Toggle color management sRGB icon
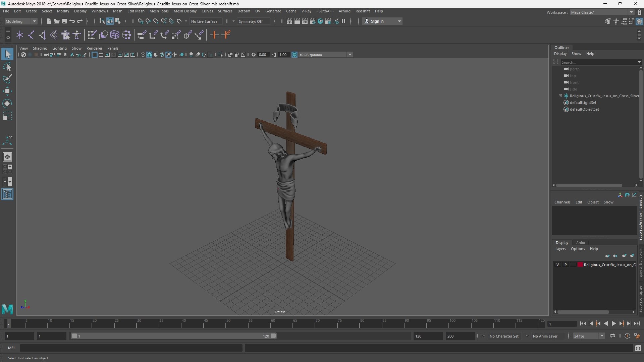The height and width of the screenshot is (362, 644). [x=294, y=55]
